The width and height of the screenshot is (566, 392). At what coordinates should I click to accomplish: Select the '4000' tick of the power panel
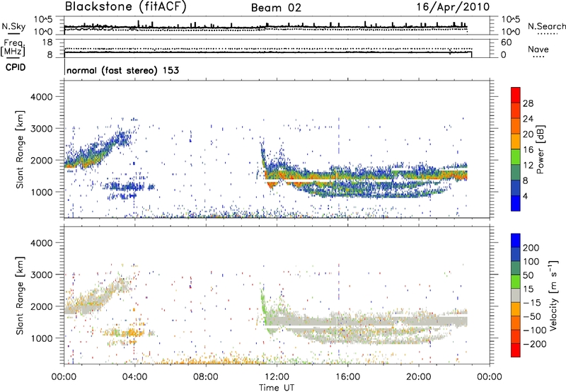coord(41,97)
